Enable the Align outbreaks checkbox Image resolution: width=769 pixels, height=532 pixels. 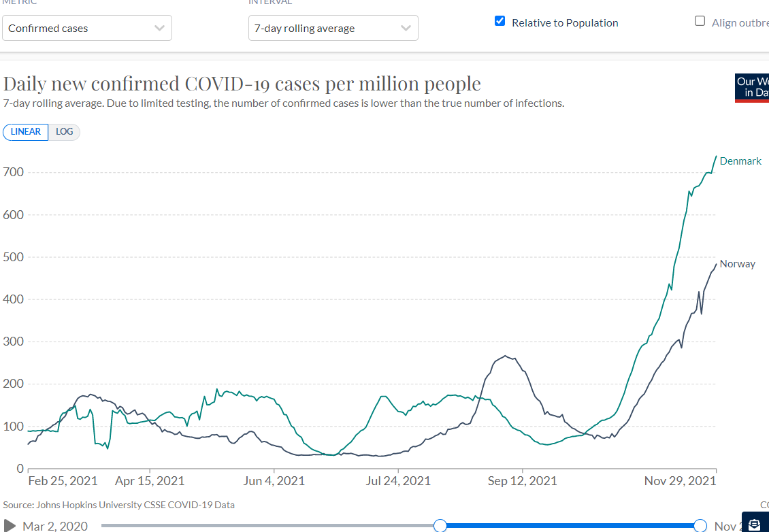[700, 21]
